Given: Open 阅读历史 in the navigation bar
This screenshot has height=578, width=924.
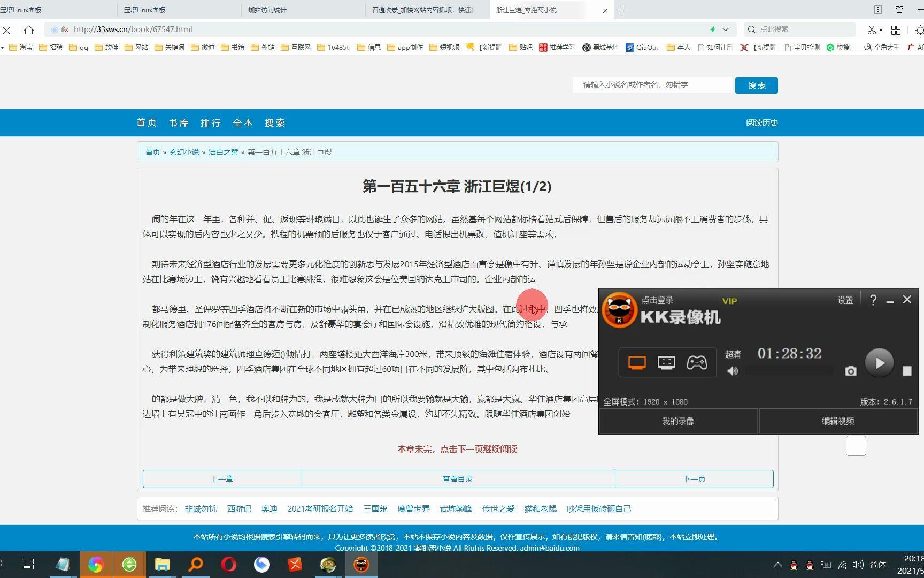Looking at the screenshot, I should (762, 123).
